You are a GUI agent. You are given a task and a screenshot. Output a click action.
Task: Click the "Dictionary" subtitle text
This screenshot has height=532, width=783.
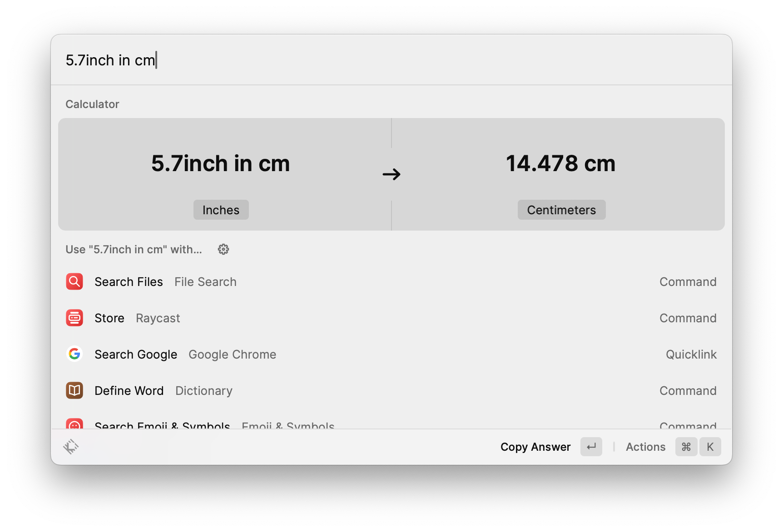[x=204, y=391]
